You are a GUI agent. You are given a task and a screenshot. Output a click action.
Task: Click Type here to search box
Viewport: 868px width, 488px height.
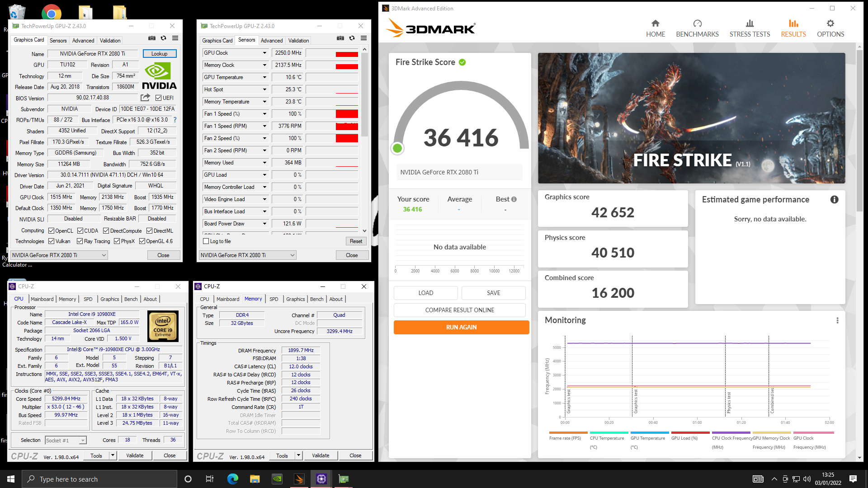coord(99,479)
